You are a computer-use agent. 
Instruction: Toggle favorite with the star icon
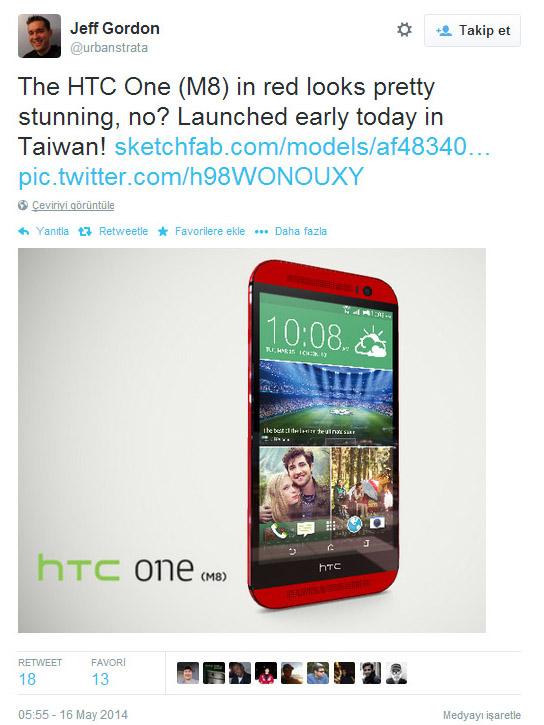point(163,231)
